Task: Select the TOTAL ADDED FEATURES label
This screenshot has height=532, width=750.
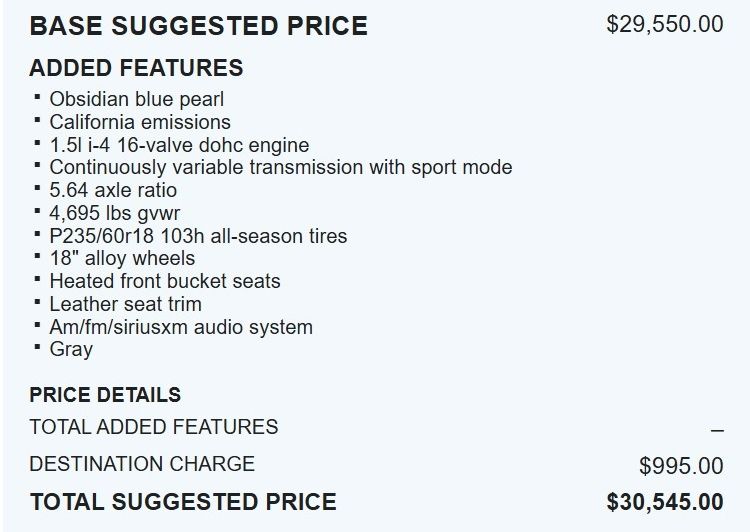Action: [154, 427]
